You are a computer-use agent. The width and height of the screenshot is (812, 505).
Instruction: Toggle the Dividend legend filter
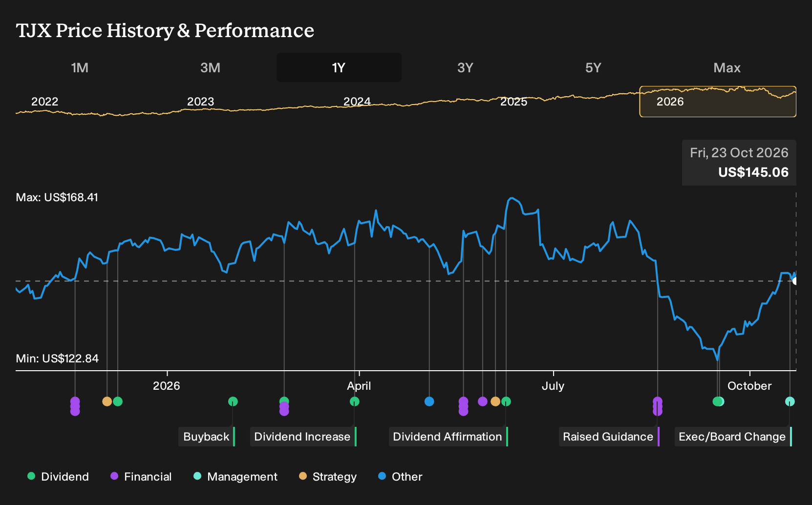(x=58, y=477)
